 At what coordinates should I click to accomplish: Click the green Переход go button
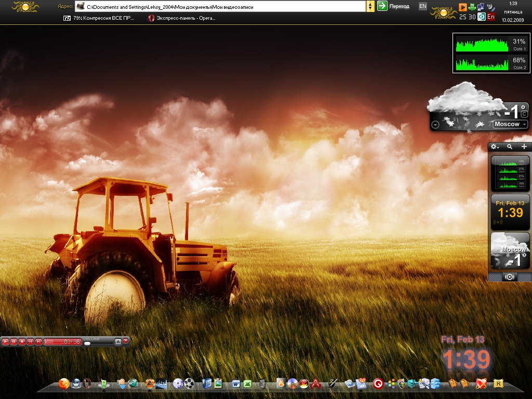(x=383, y=6)
